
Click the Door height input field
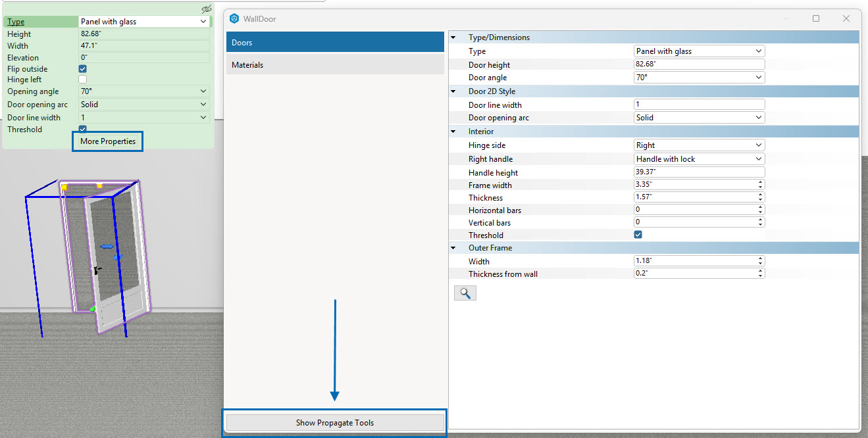point(700,64)
